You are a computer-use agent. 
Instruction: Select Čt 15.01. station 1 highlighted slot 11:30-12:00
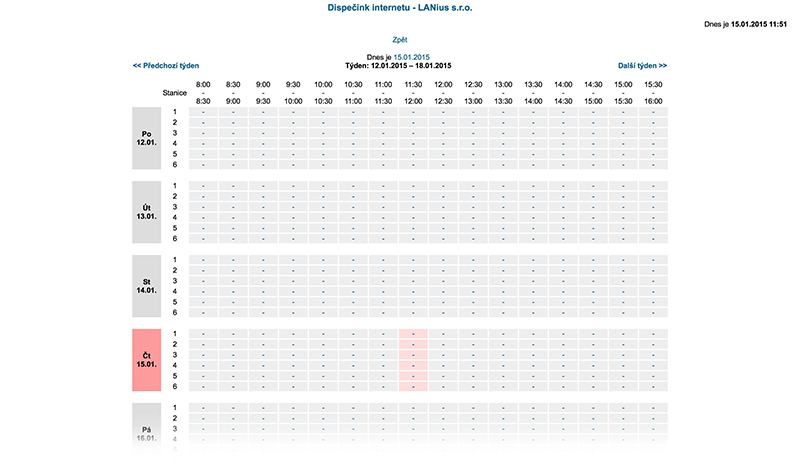tap(413, 334)
